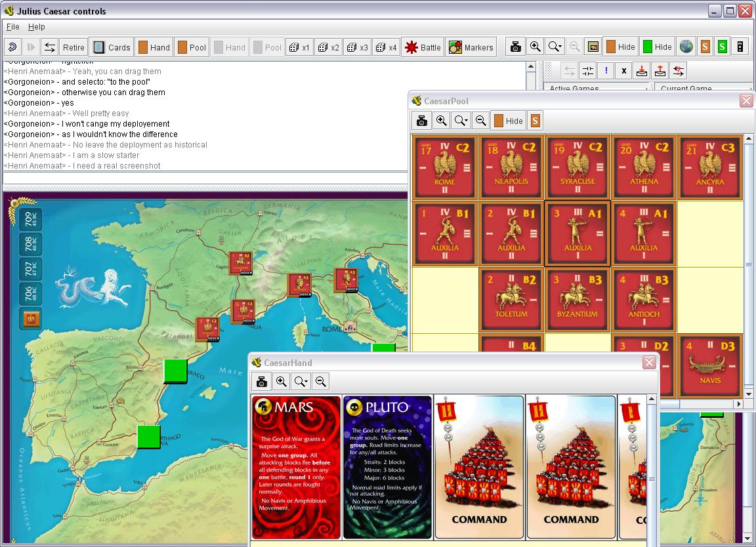Roll three dice with the x3 button
Image resolution: width=756 pixels, height=547 pixels.
358,47
